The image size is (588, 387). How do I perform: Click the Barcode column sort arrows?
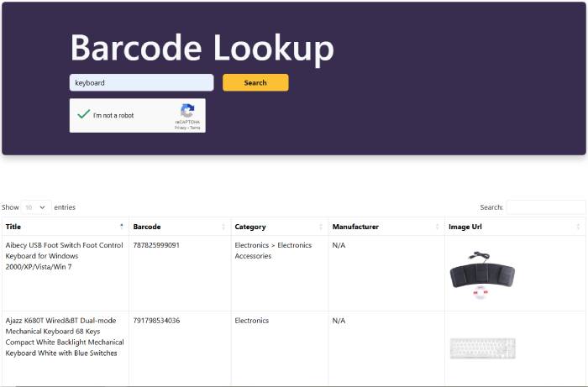(223, 227)
